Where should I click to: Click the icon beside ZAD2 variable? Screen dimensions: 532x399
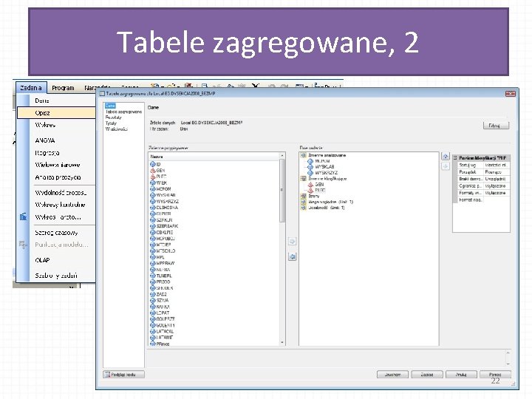point(153,294)
